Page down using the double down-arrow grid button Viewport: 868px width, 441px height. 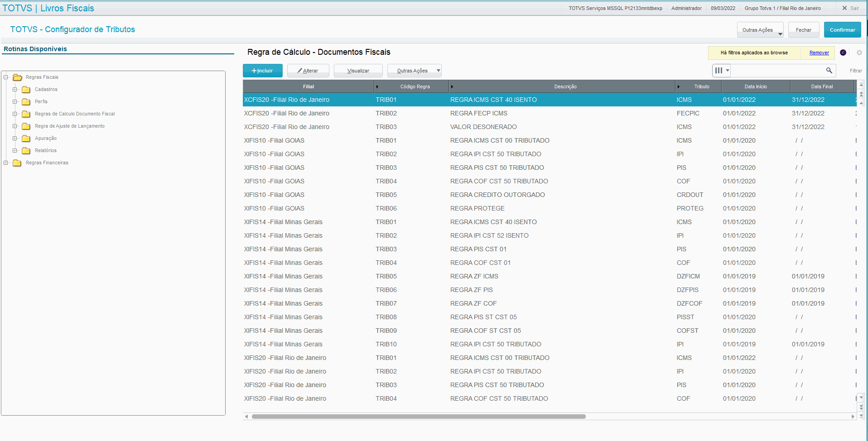click(x=862, y=407)
